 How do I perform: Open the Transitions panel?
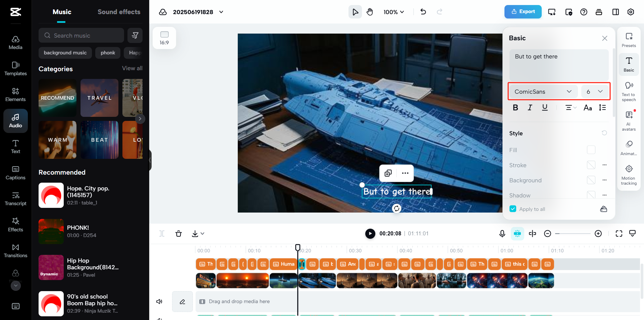point(15,251)
